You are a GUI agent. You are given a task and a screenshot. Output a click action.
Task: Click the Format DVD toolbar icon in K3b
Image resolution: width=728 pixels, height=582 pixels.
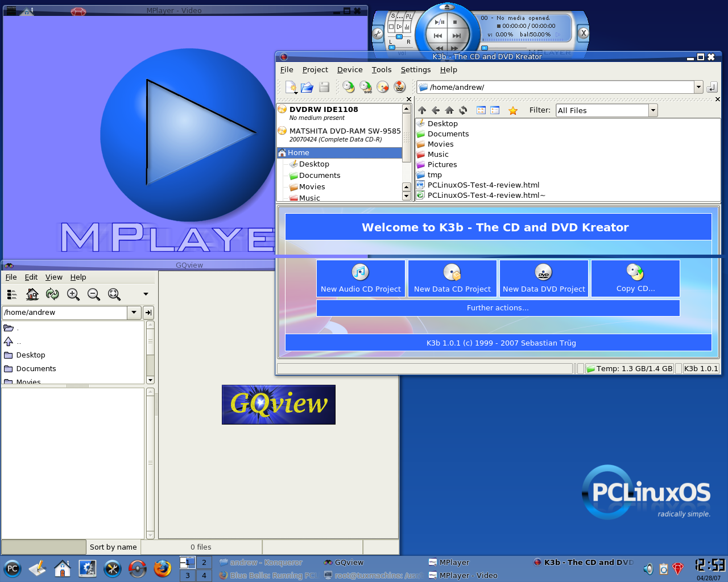400,86
